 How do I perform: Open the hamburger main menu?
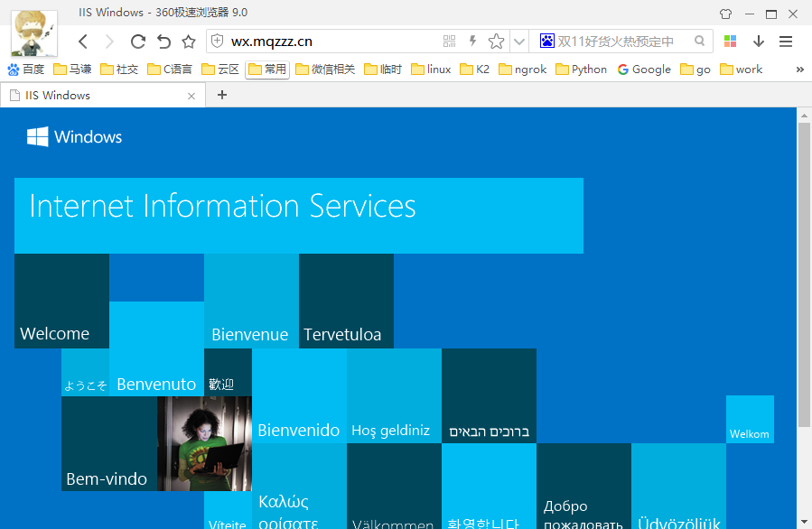pyautogui.click(x=786, y=42)
